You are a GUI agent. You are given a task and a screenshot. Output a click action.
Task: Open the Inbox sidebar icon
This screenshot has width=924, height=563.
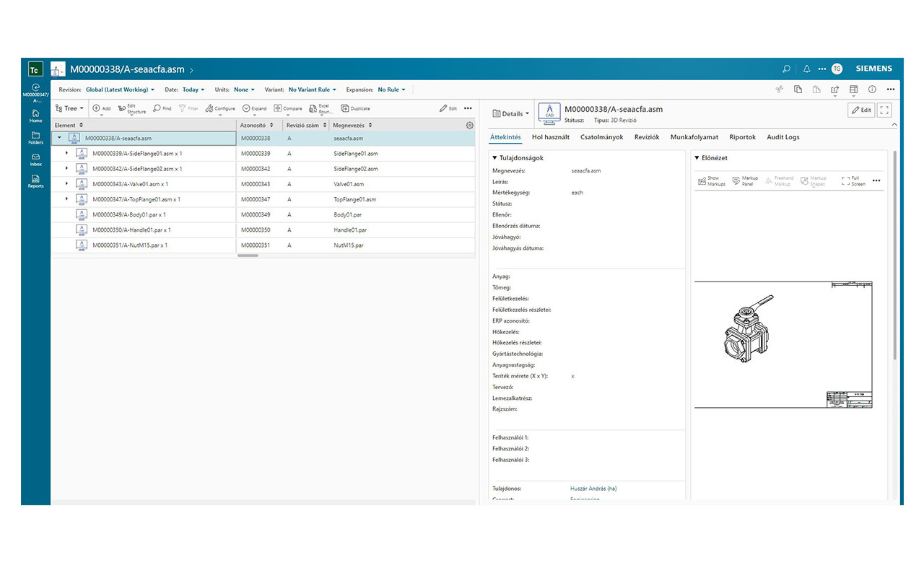(x=35, y=159)
